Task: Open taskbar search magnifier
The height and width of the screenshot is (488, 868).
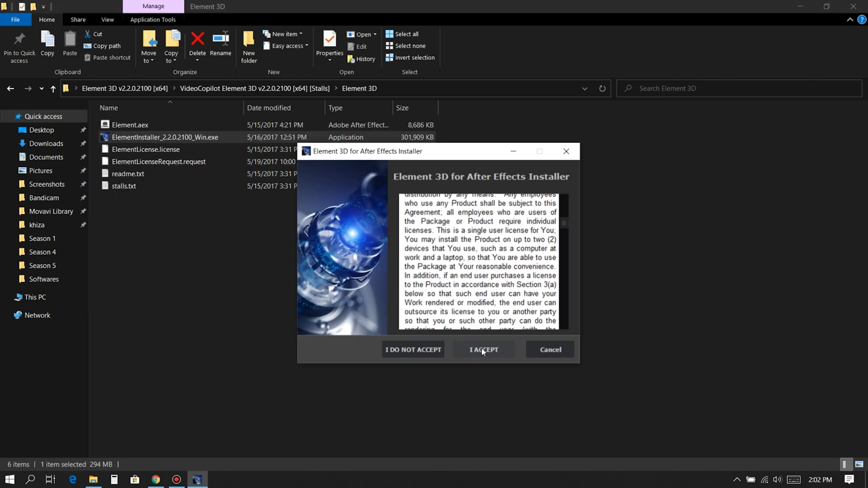Action: tap(30, 479)
